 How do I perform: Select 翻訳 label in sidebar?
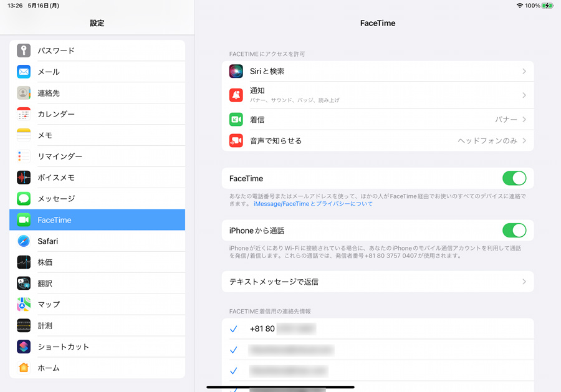45,284
